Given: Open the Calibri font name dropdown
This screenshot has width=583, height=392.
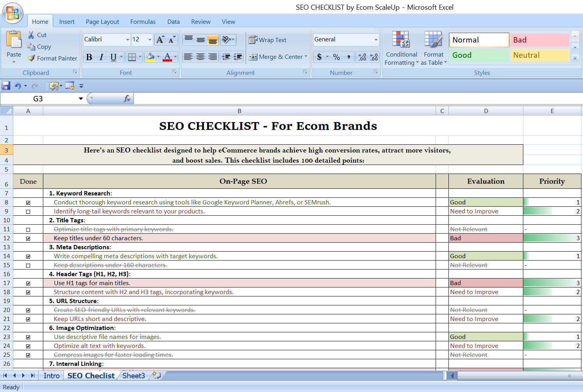Looking at the screenshot, I should coord(128,39).
